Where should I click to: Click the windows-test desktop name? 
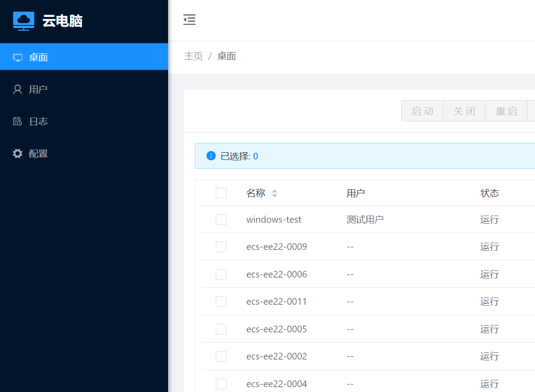pos(274,219)
